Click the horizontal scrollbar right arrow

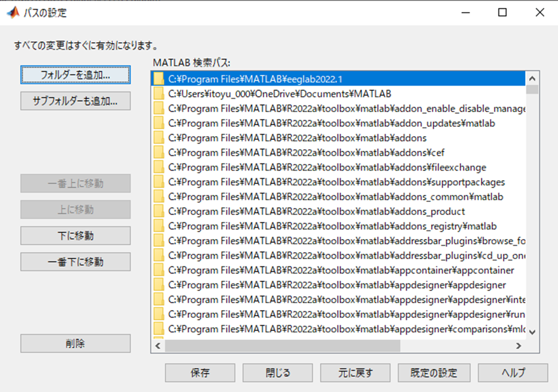point(518,346)
